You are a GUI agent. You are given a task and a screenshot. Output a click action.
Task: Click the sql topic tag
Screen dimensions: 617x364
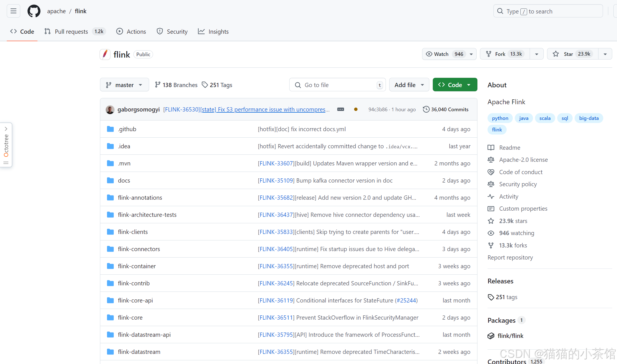point(565,118)
